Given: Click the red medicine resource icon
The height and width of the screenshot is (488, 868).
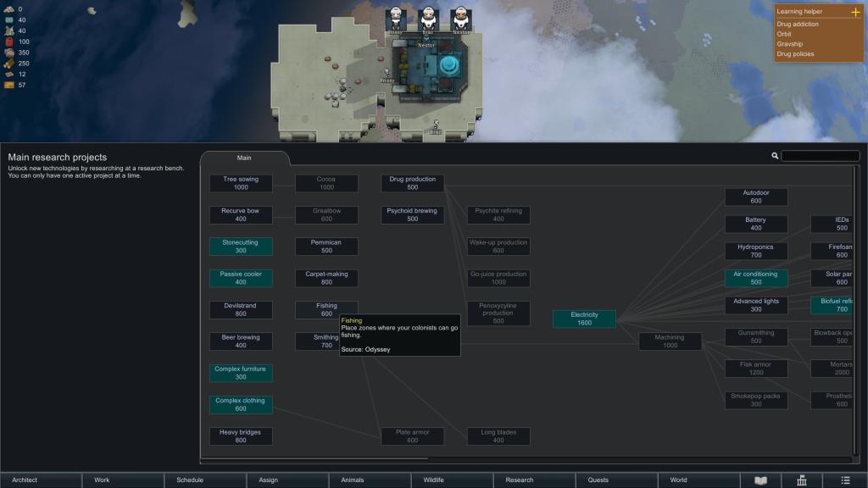Looking at the screenshot, I should pos(9,42).
